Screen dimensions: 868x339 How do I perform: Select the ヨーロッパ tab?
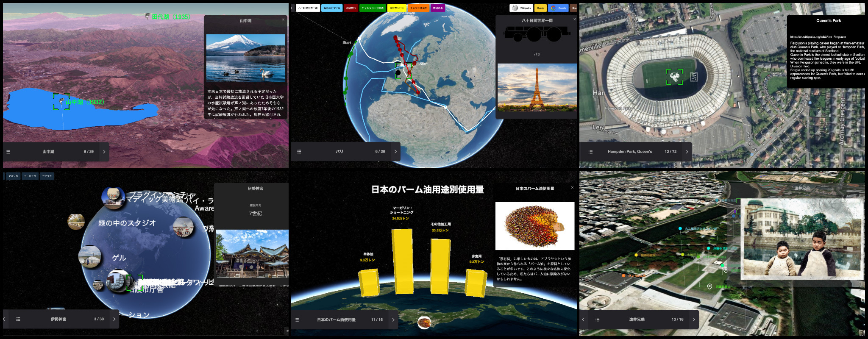click(x=30, y=176)
